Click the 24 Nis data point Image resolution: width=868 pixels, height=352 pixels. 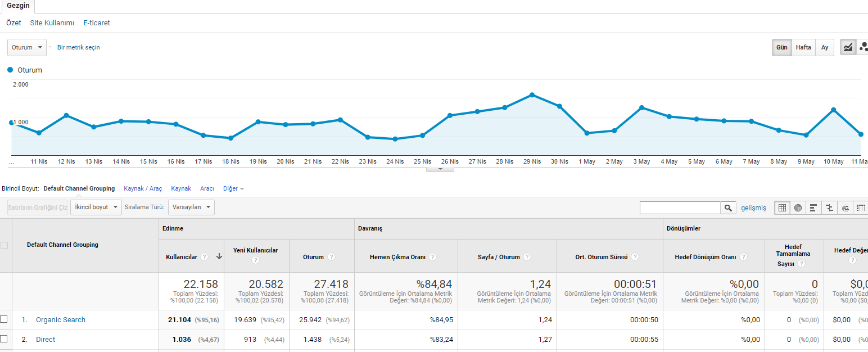point(395,139)
